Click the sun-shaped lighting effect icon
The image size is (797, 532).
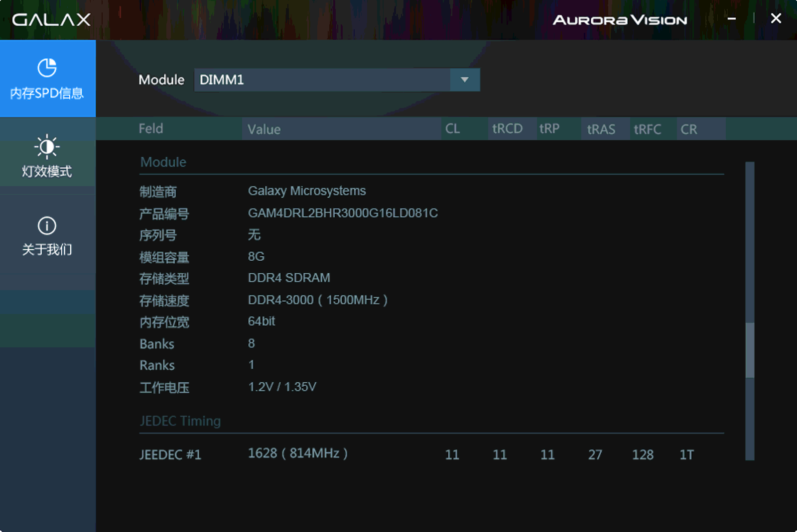(x=47, y=146)
